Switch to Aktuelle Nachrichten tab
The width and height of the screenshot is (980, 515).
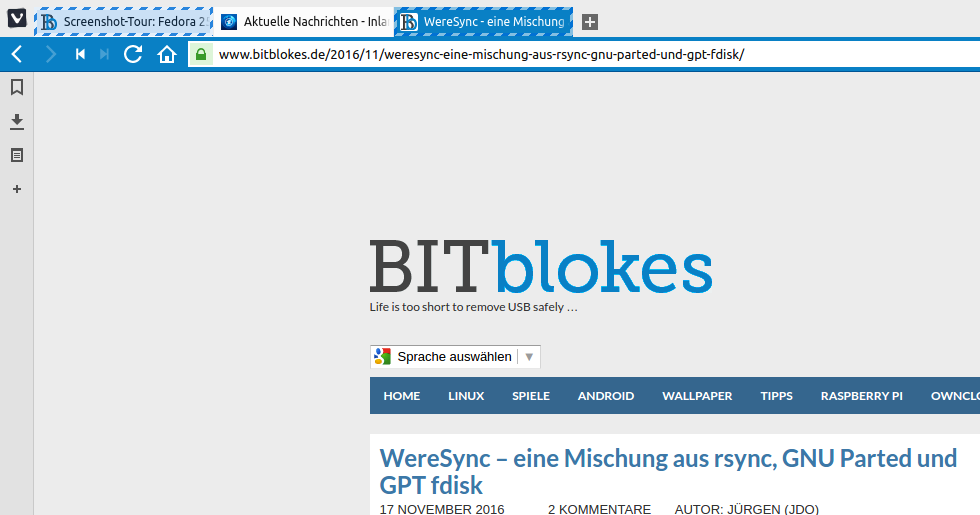[304, 22]
